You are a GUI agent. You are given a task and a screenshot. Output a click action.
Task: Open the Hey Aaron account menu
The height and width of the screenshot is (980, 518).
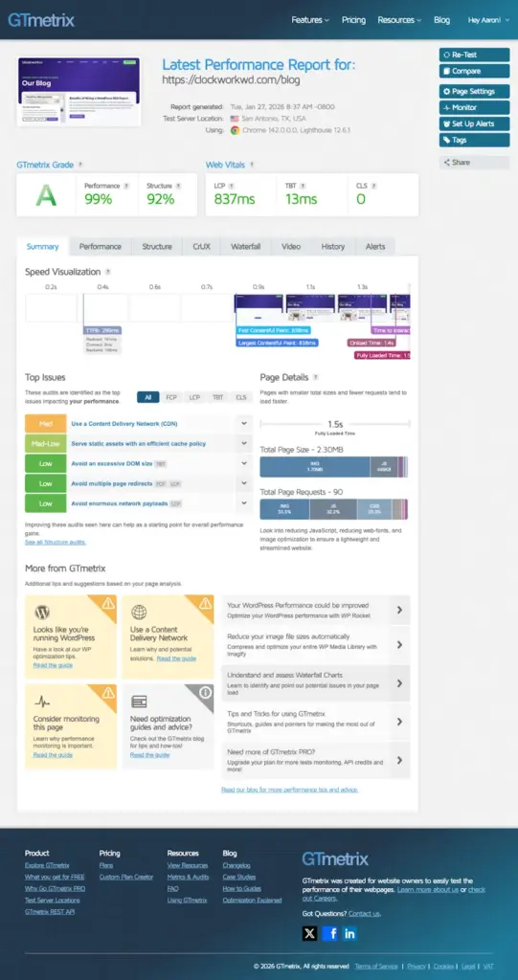(x=488, y=20)
